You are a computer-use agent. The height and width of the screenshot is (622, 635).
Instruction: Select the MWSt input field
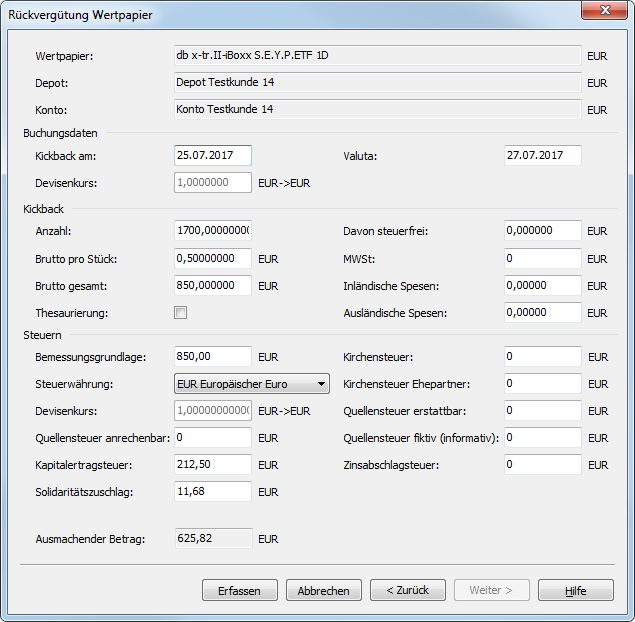542,258
